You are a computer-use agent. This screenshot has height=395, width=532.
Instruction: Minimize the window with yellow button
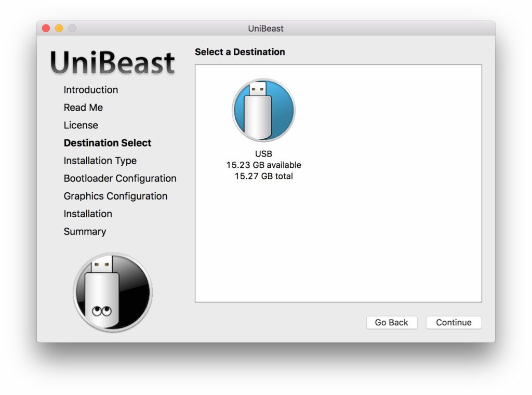[59, 28]
